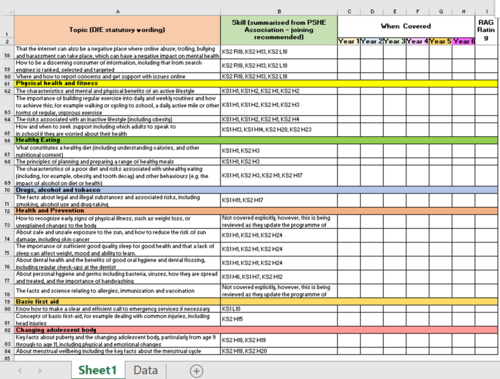Select the green Healthy Eating section row
The image size is (500, 379).
[x=256, y=140]
